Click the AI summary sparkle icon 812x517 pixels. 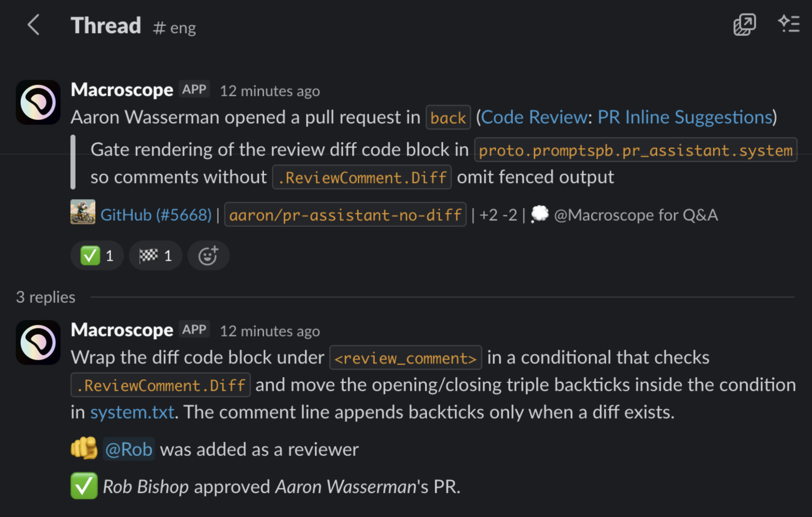click(789, 25)
